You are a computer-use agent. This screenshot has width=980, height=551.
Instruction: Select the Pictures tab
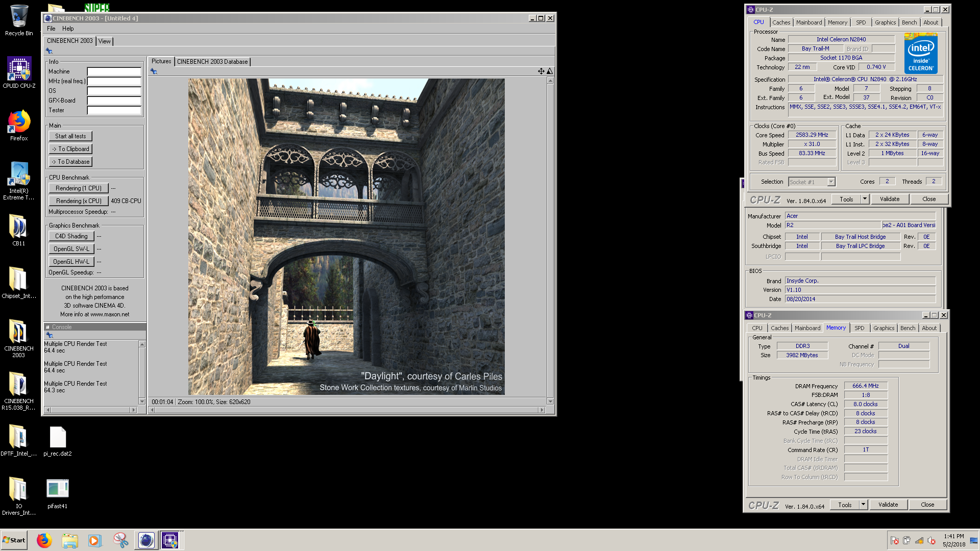(x=161, y=61)
